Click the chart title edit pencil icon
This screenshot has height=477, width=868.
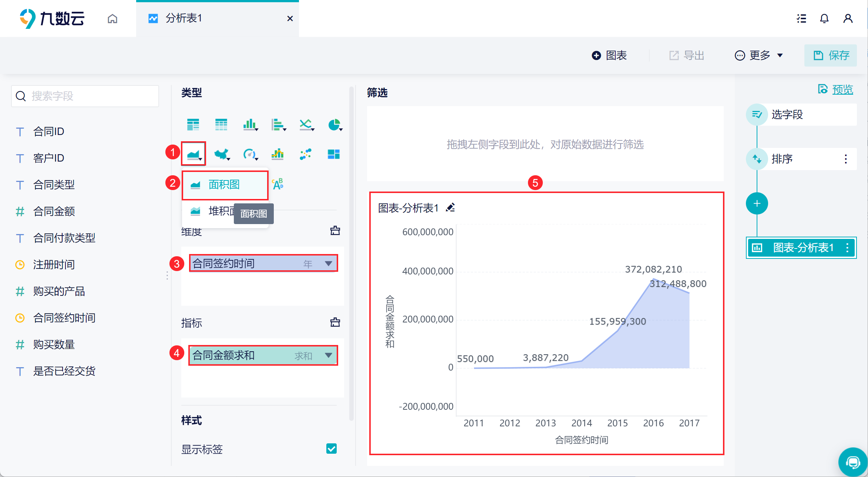point(450,208)
